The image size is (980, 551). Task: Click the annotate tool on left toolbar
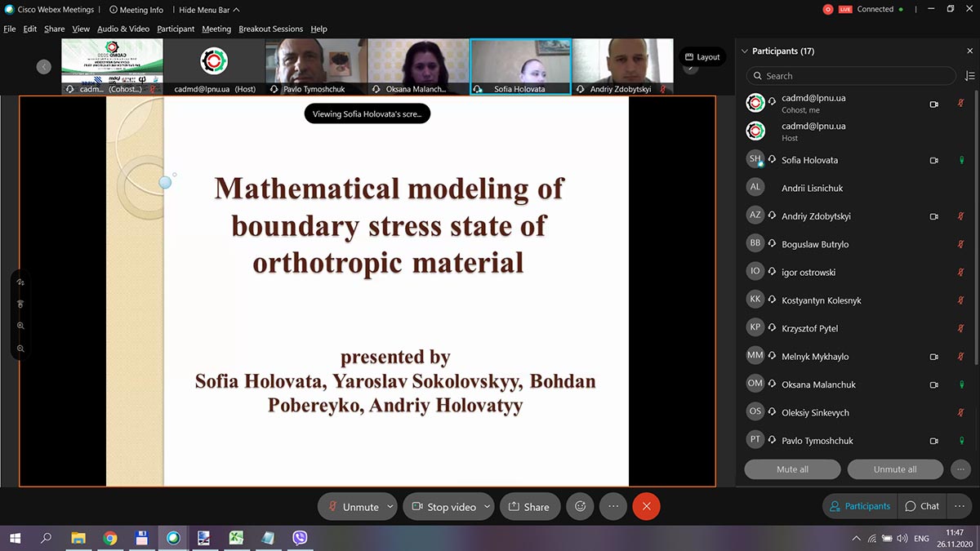[x=20, y=282]
